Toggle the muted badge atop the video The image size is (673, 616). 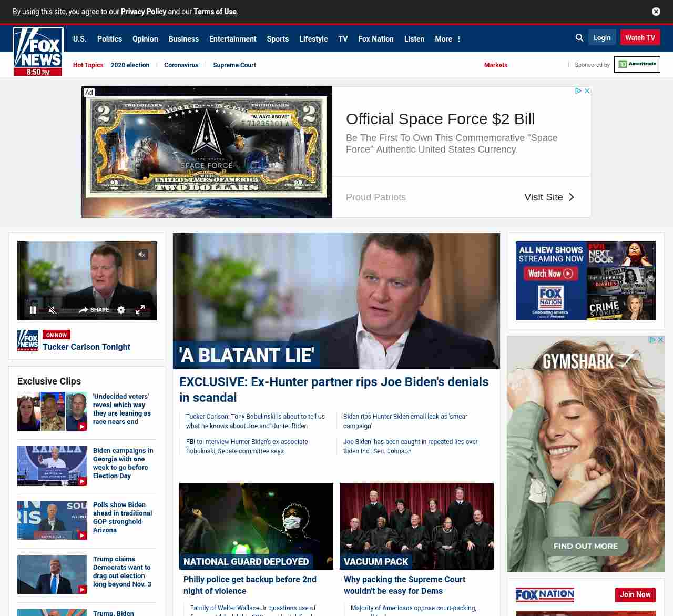coord(141,255)
